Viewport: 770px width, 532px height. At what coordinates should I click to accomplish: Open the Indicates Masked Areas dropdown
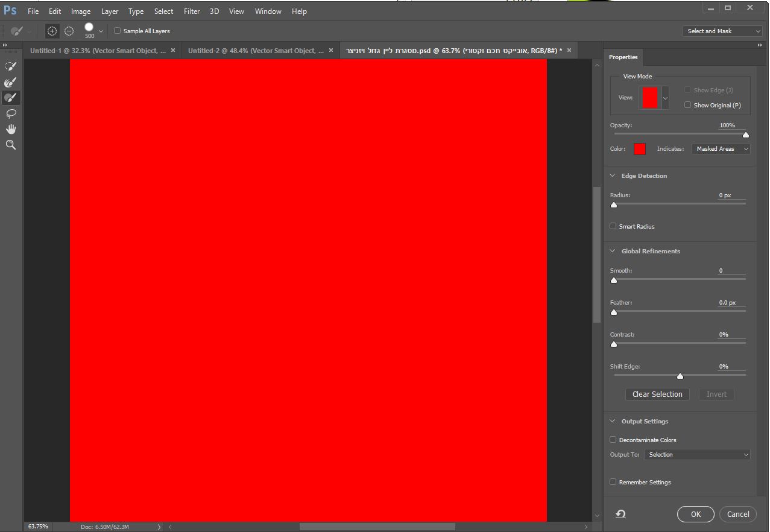click(x=721, y=148)
